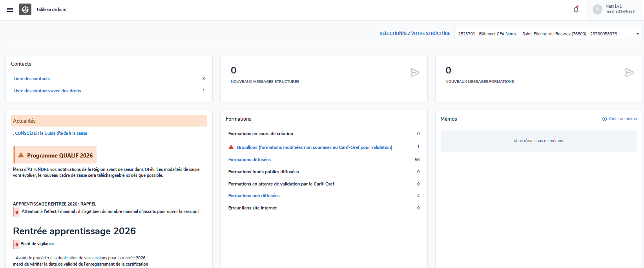Click Créer un mémo

[623, 119]
